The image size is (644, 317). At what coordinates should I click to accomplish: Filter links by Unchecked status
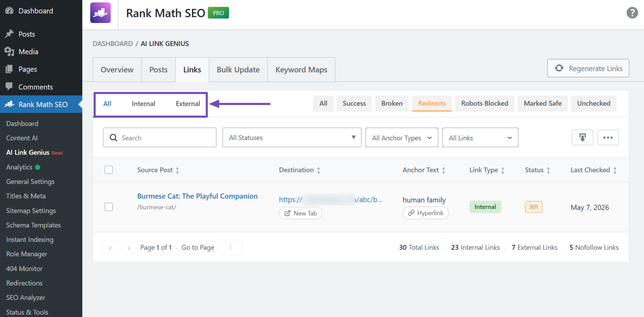click(594, 104)
